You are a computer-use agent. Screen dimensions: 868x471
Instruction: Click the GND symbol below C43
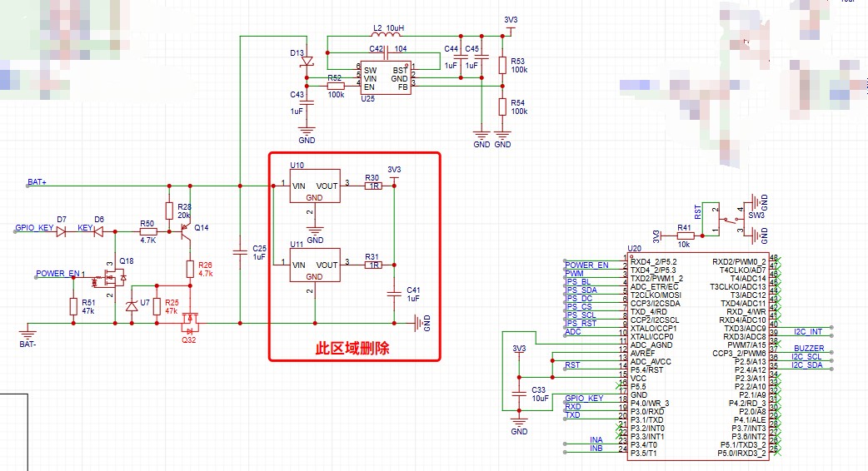pyautogui.click(x=307, y=135)
